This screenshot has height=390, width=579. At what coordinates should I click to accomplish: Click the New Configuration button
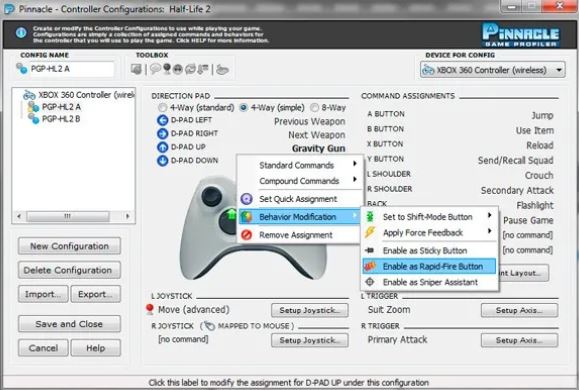(69, 246)
